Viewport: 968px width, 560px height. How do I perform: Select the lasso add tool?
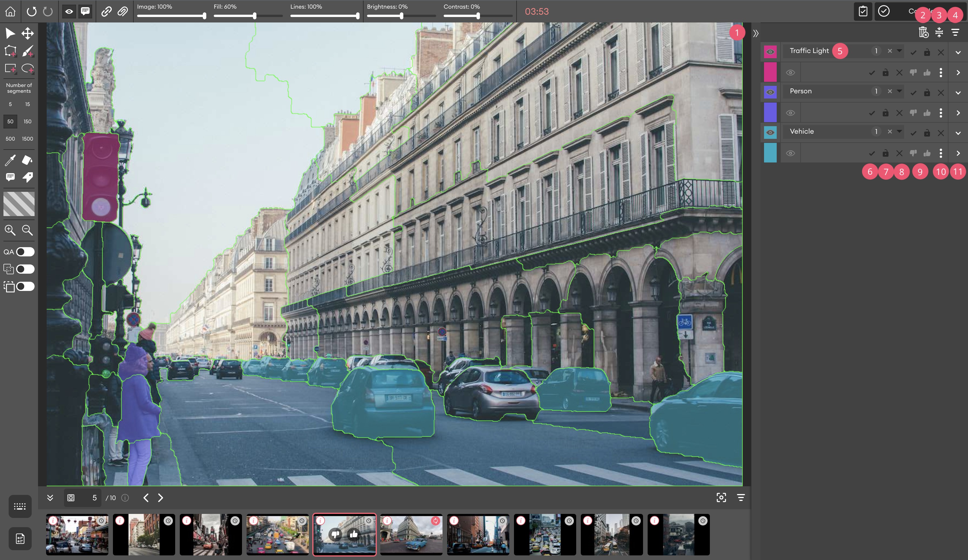pyautogui.click(x=27, y=68)
